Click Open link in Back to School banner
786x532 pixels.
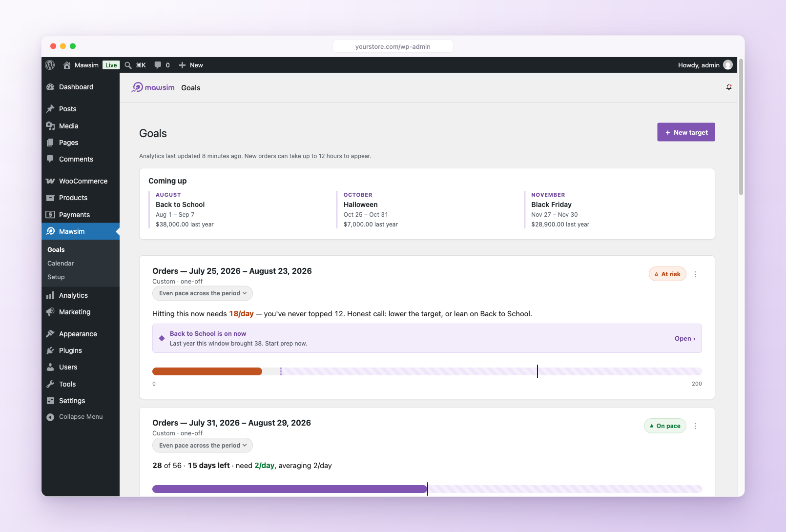click(685, 338)
